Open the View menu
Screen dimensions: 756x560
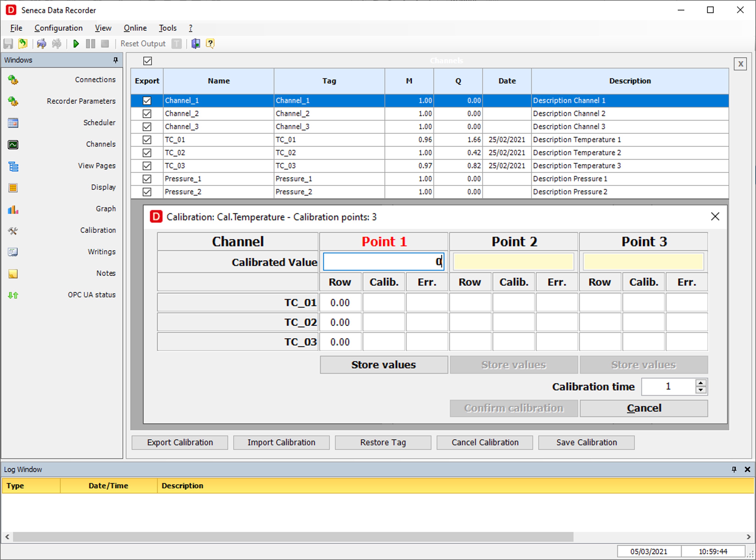click(x=103, y=28)
